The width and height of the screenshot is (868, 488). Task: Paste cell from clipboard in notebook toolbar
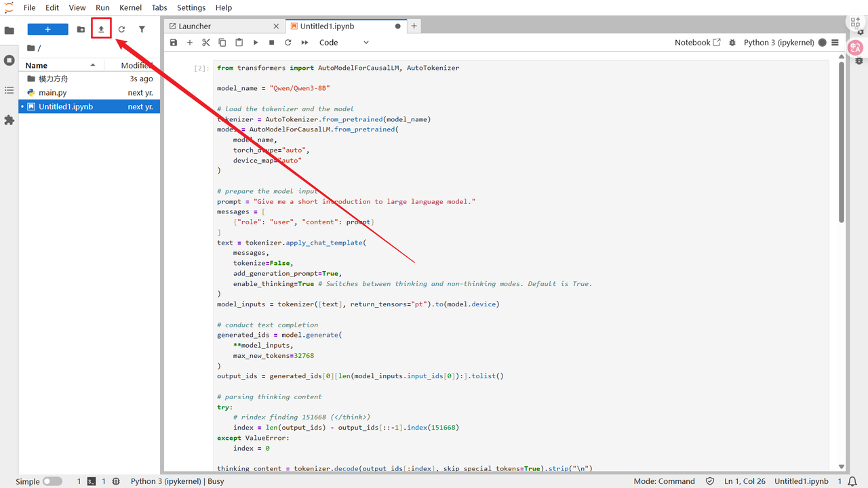click(239, 42)
